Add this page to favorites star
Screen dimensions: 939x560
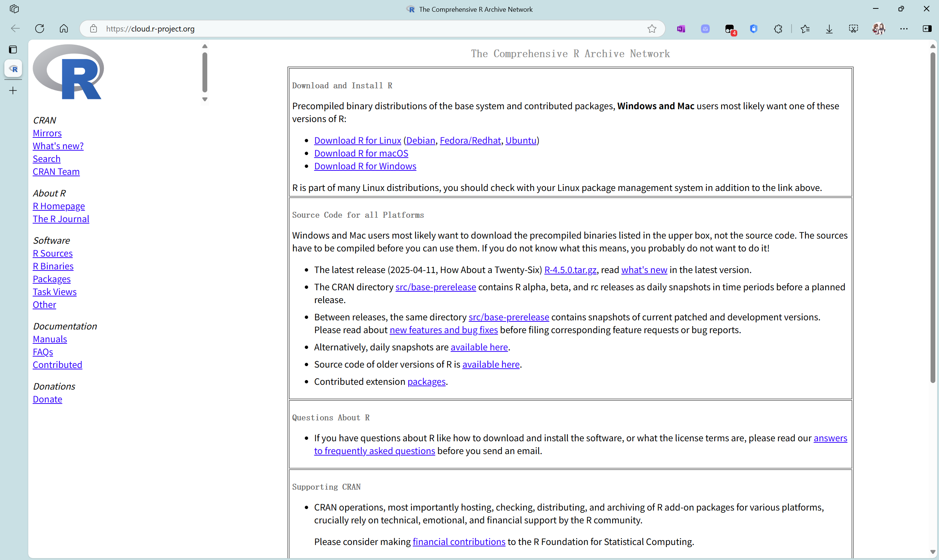[x=652, y=29]
